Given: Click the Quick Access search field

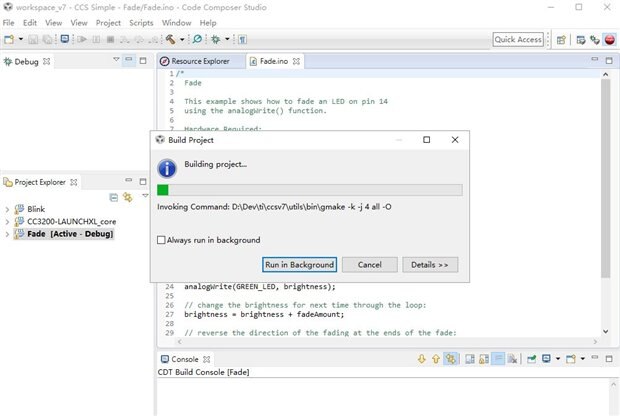Looking at the screenshot, I should (518, 40).
